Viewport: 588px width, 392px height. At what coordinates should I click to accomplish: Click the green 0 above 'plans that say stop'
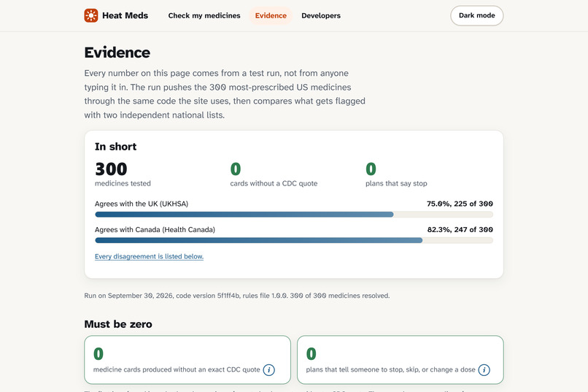coord(371,169)
